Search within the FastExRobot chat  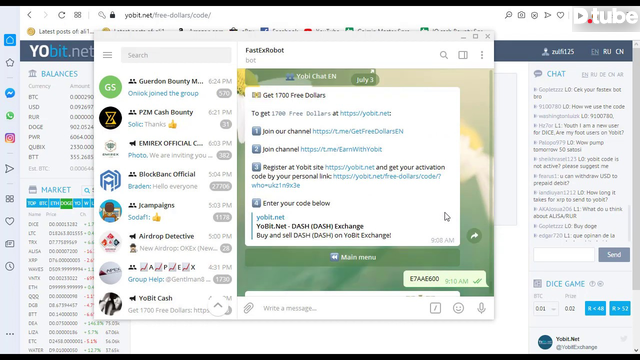(x=444, y=55)
